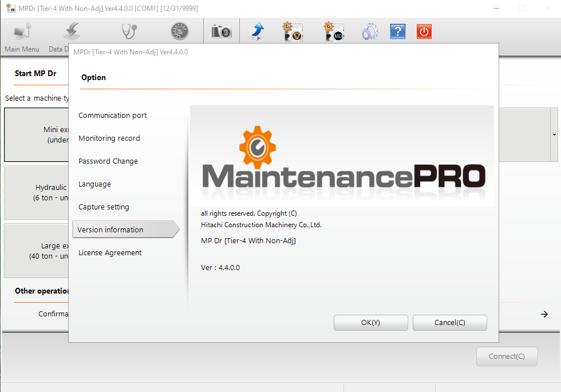Click the red power exit icon

pos(424,31)
